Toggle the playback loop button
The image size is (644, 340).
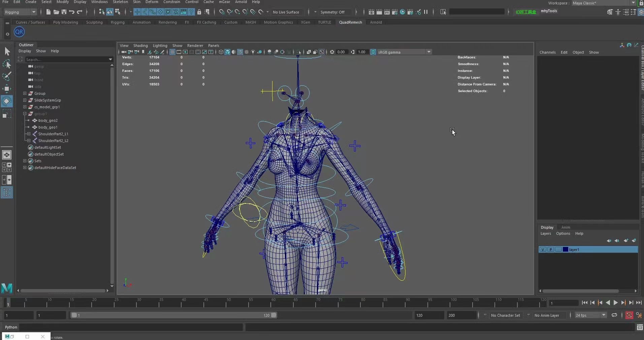coord(614,315)
